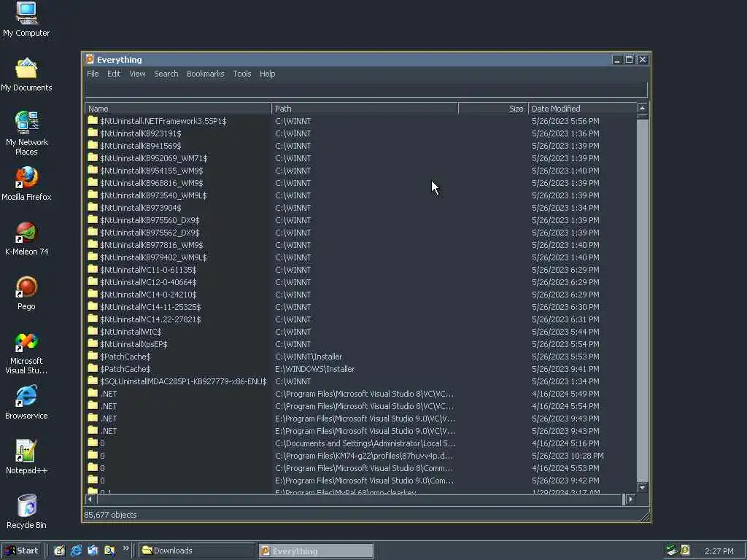Click the Internet Explorer quick launch icon
Image resolution: width=747 pixels, height=560 pixels.
click(76, 551)
